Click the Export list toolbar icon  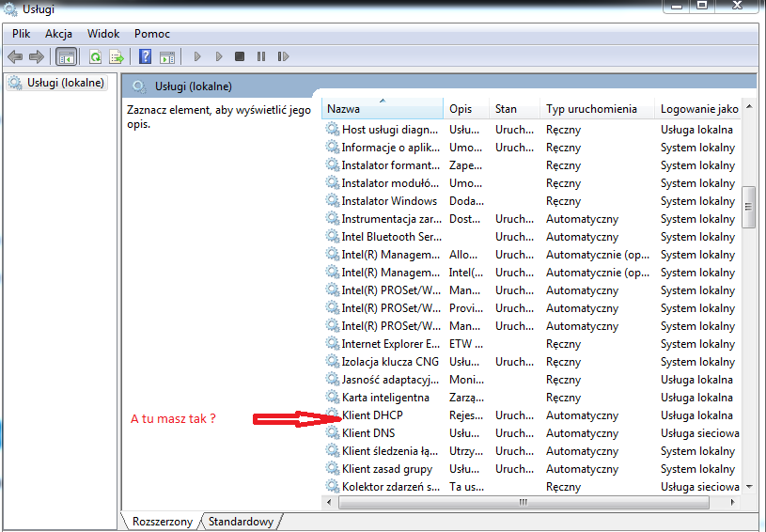click(x=117, y=56)
